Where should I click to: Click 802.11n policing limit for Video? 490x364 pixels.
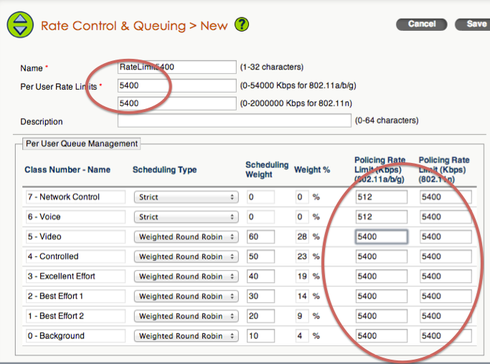click(446, 237)
